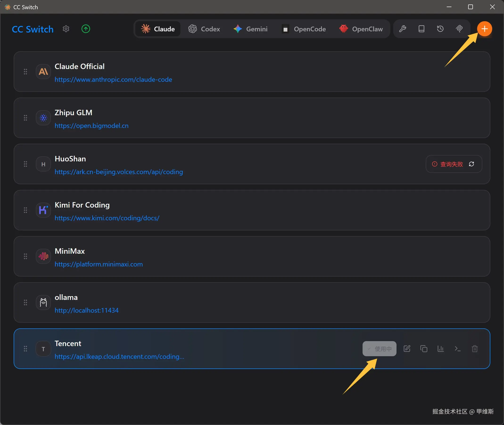Screen dimensions: 504x425
Task: Switch to the Gemini tab
Action: pyautogui.click(x=250, y=29)
